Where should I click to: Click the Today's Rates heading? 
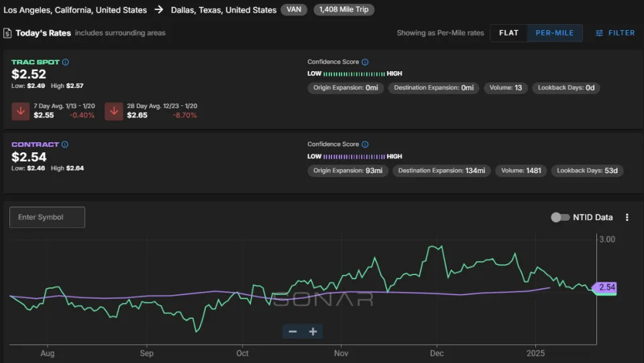coord(43,34)
